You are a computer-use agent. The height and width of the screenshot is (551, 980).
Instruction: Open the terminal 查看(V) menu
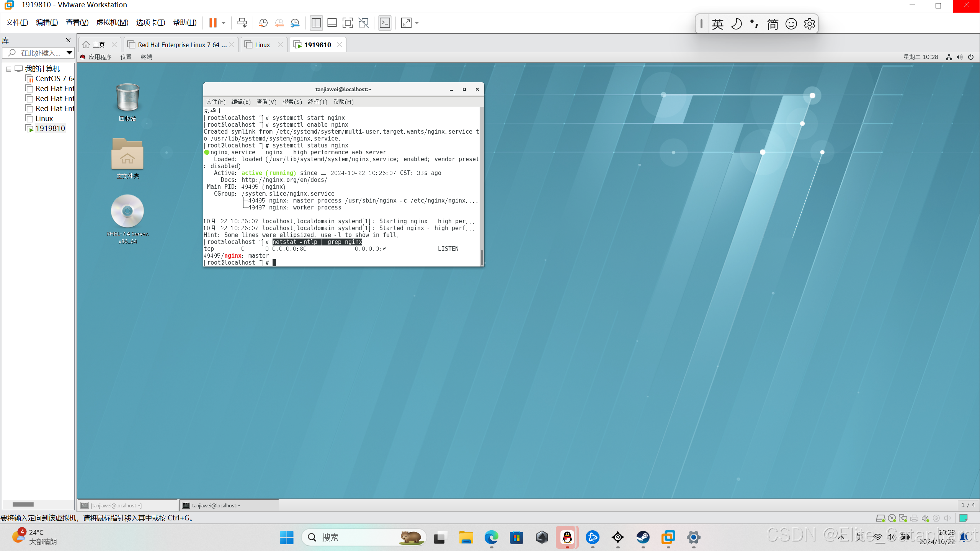point(266,101)
